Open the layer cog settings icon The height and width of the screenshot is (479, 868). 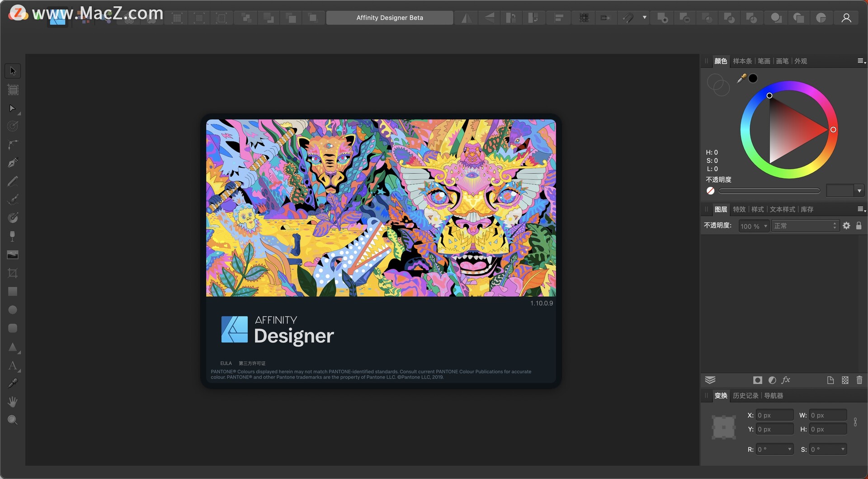[846, 226]
